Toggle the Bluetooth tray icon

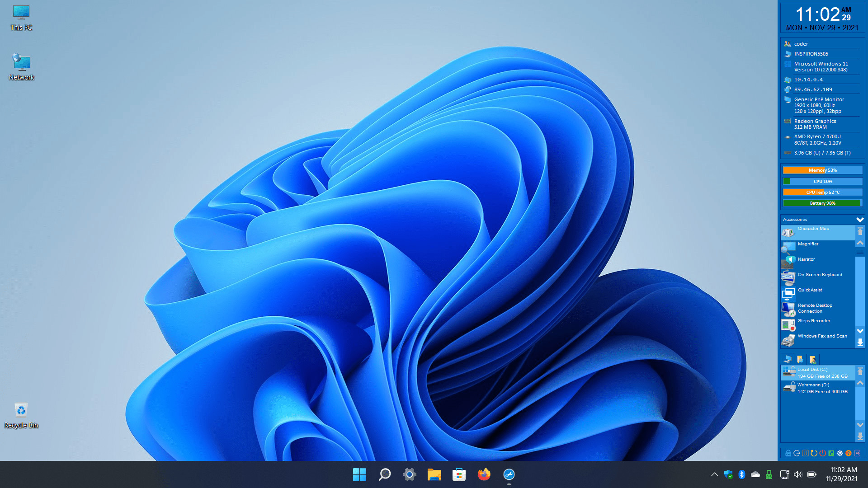[741, 474]
